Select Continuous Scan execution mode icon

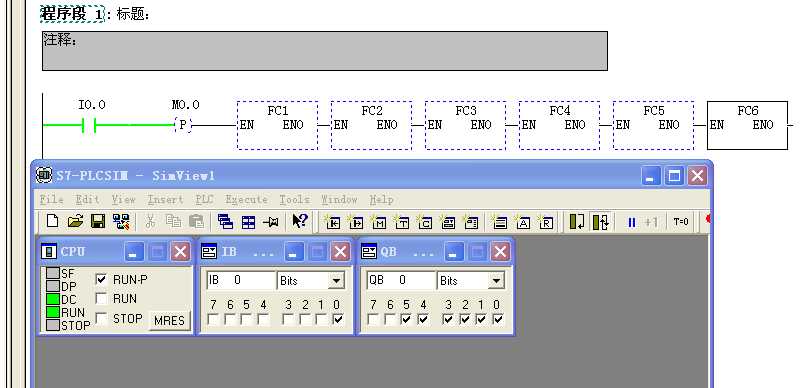pyautogui.click(x=600, y=222)
